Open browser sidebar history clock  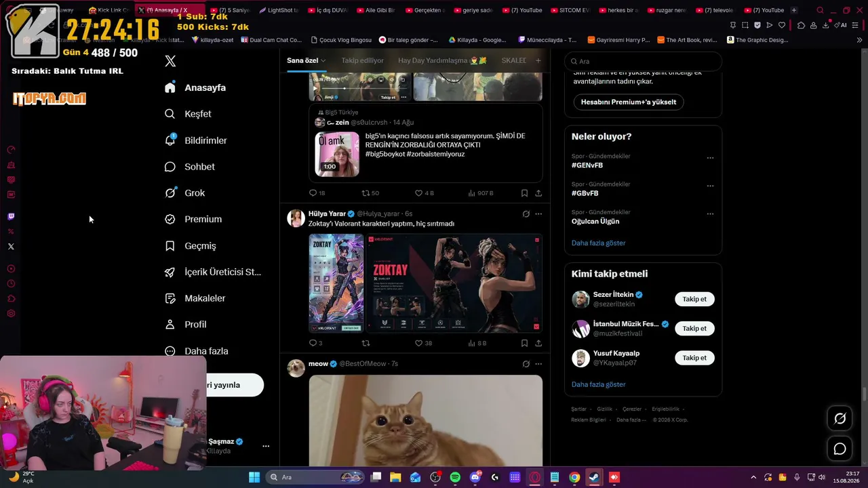click(11, 284)
